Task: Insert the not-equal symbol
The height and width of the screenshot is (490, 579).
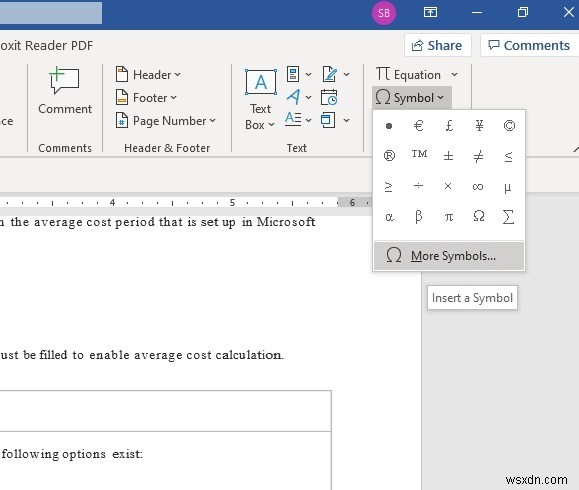Action: [x=479, y=156]
